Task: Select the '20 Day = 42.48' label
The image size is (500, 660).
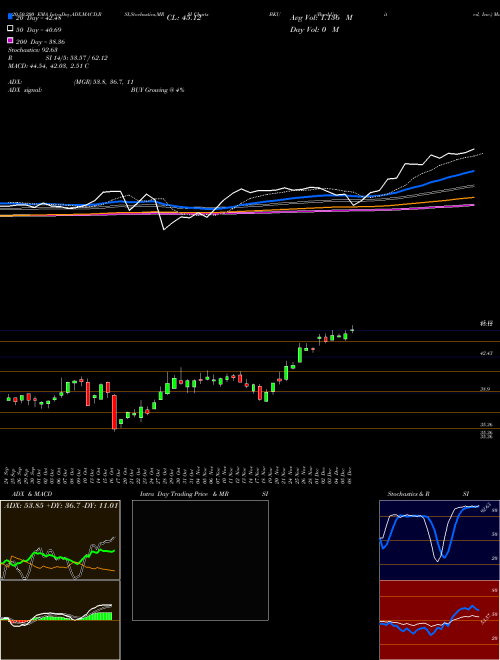Action: (39, 17)
